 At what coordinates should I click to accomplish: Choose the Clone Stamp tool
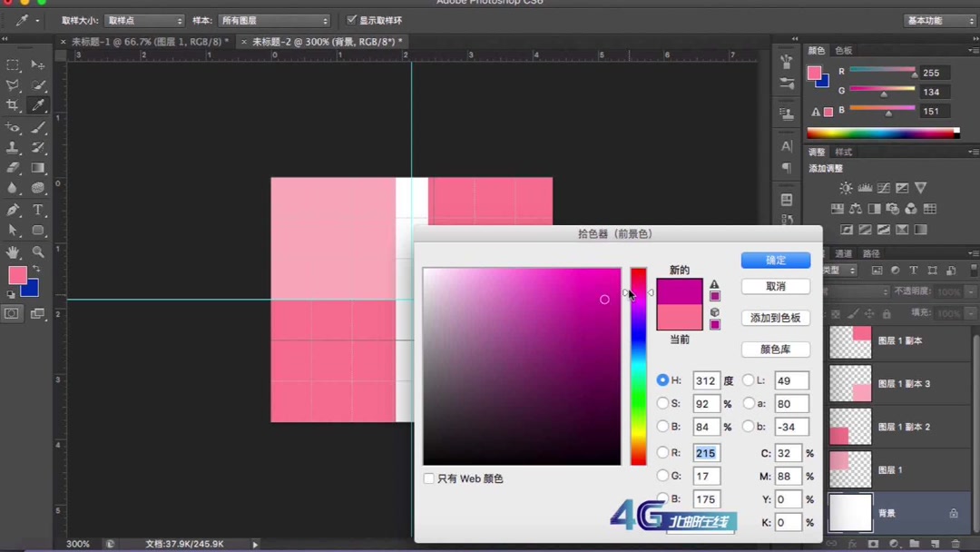point(14,148)
